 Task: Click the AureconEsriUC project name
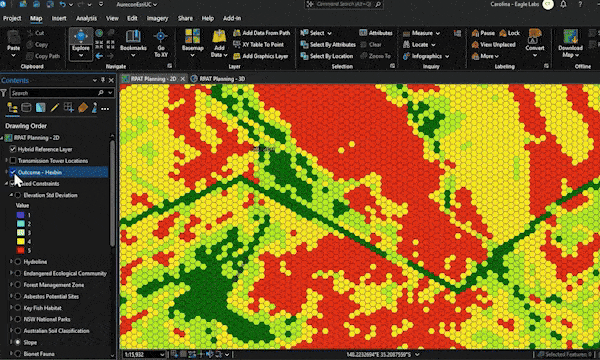tap(136, 5)
